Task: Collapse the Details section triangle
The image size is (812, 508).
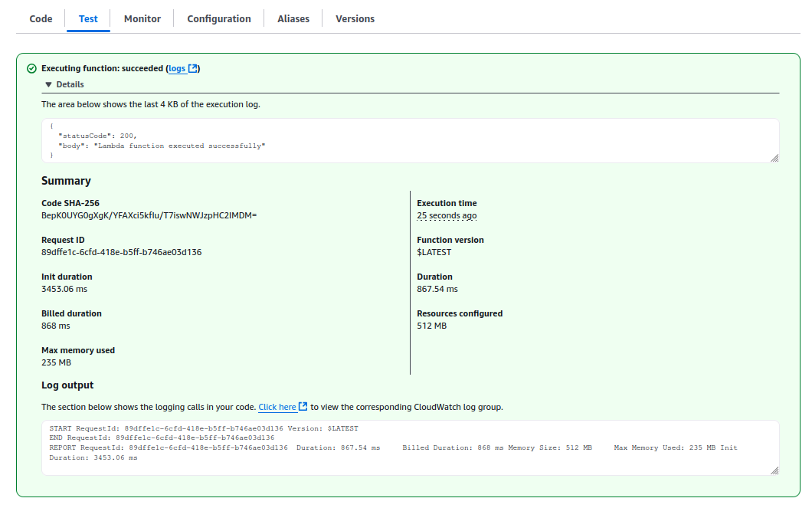Action: 48,85
